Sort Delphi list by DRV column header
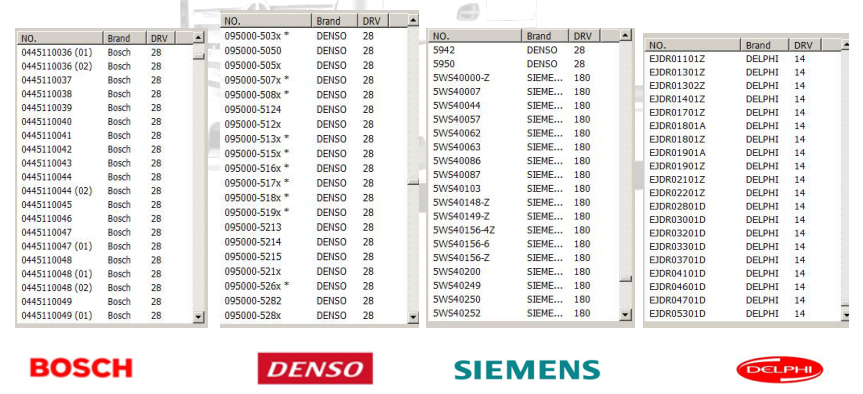This screenshot has height=394, width=863. point(805,45)
